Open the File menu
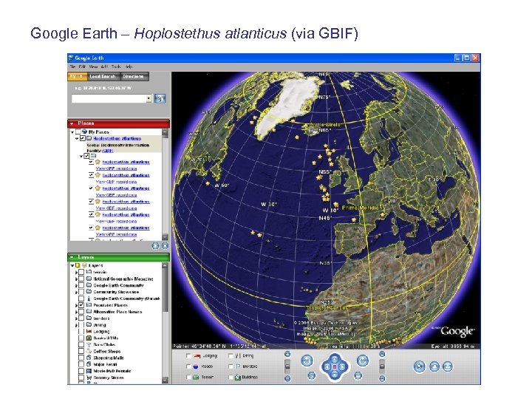The height and width of the screenshot is (399, 532). click(72, 66)
